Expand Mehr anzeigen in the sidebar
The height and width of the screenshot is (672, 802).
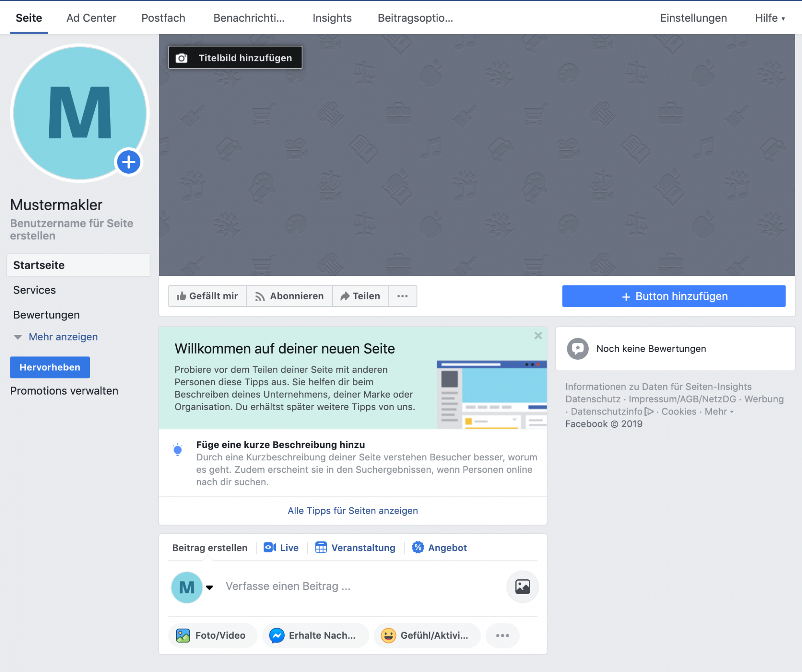(x=63, y=337)
